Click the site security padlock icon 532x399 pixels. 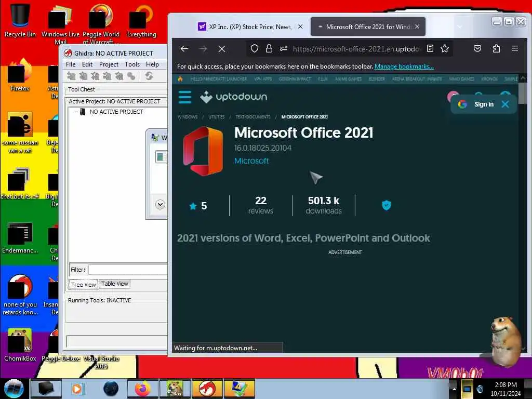click(x=269, y=49)
